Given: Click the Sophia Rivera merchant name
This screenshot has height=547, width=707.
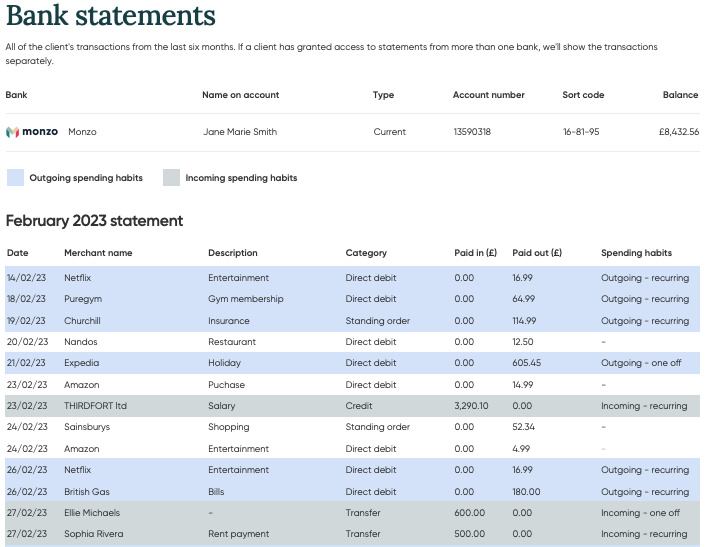Looking at the screenshot, I should point(93,534).
